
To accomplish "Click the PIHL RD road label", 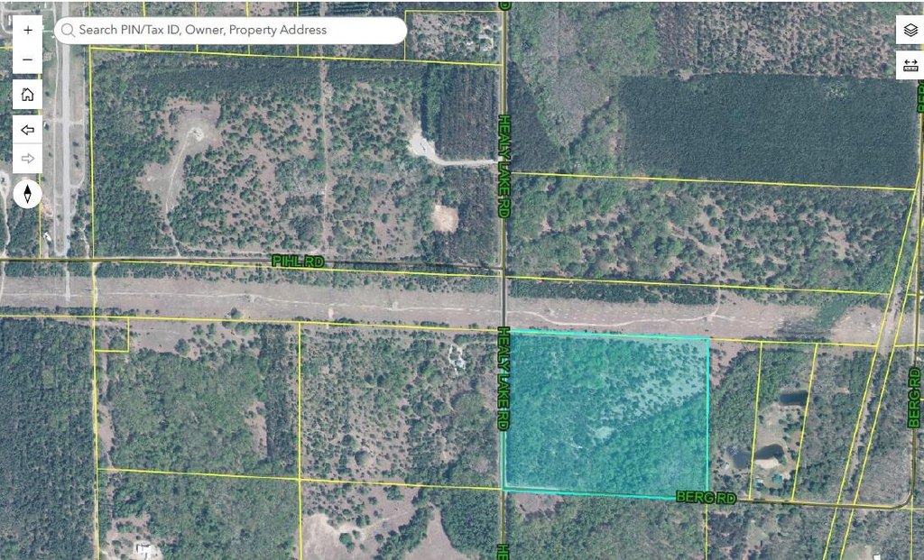I will (x=298, y=261).
